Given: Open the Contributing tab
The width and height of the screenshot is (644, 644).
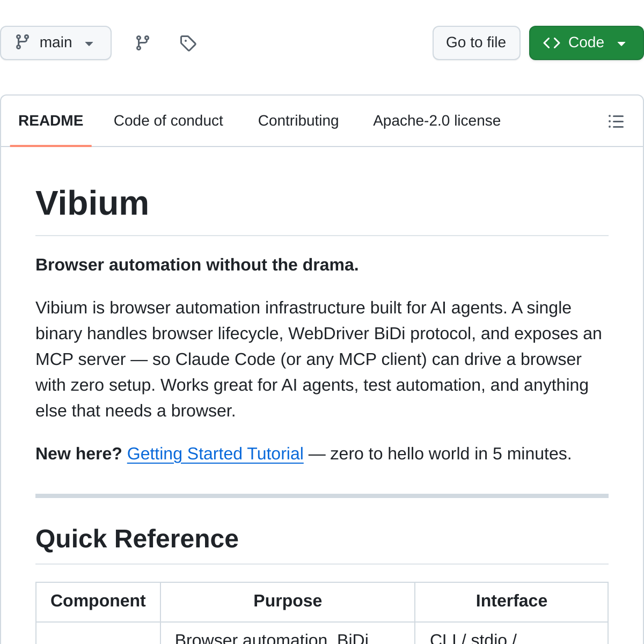Looking at the screenshot, I should coord(298,120).
